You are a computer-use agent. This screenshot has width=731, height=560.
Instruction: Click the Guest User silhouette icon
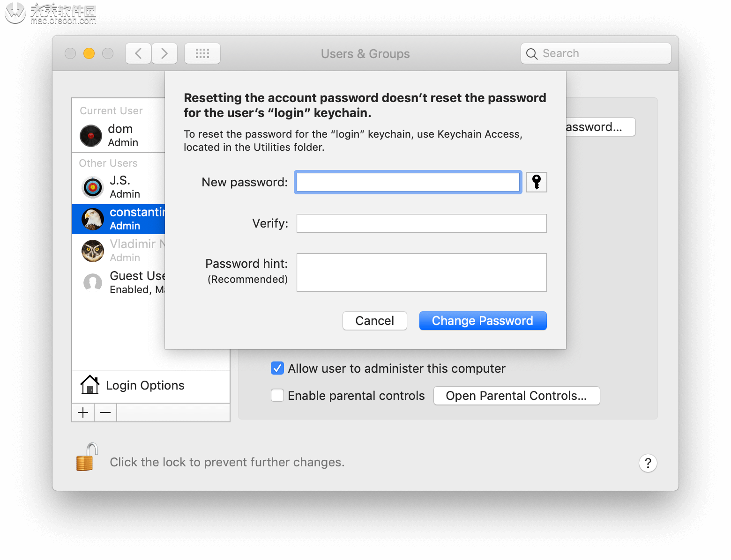coord(93,283)
